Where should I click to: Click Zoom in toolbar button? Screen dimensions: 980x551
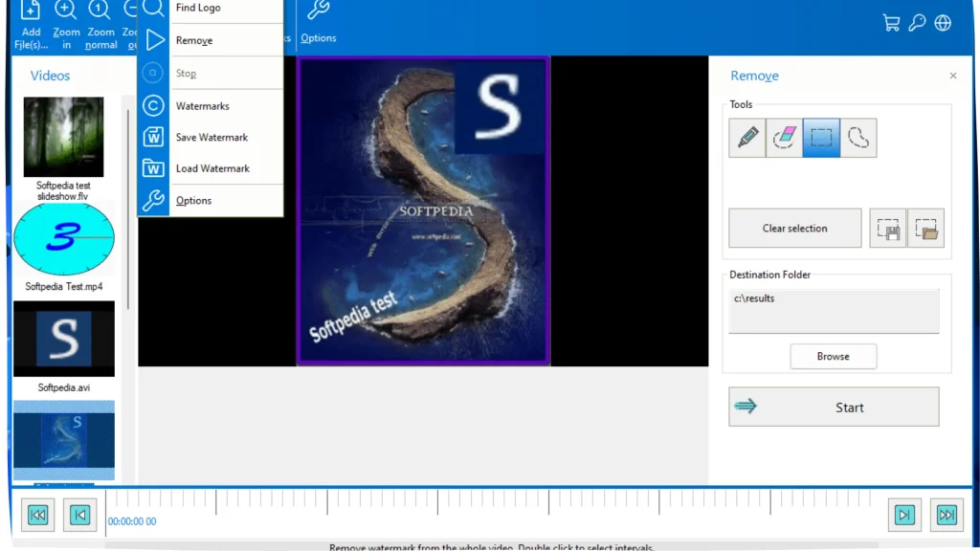coord(66,25)
